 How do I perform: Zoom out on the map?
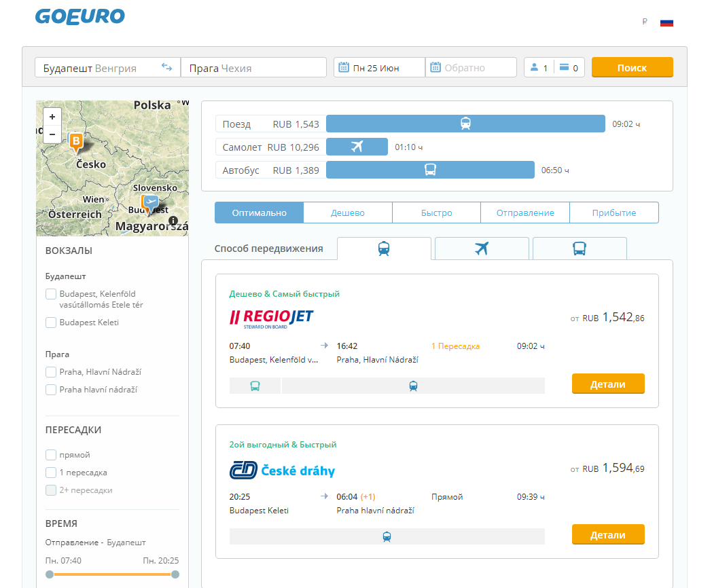52,134
